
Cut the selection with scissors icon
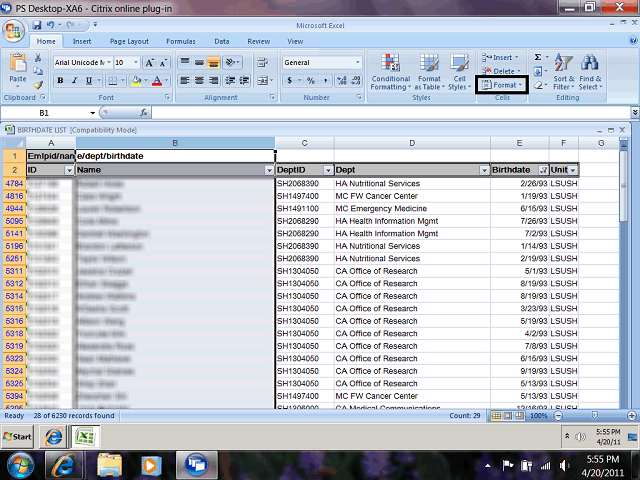(x=38, y=58)
